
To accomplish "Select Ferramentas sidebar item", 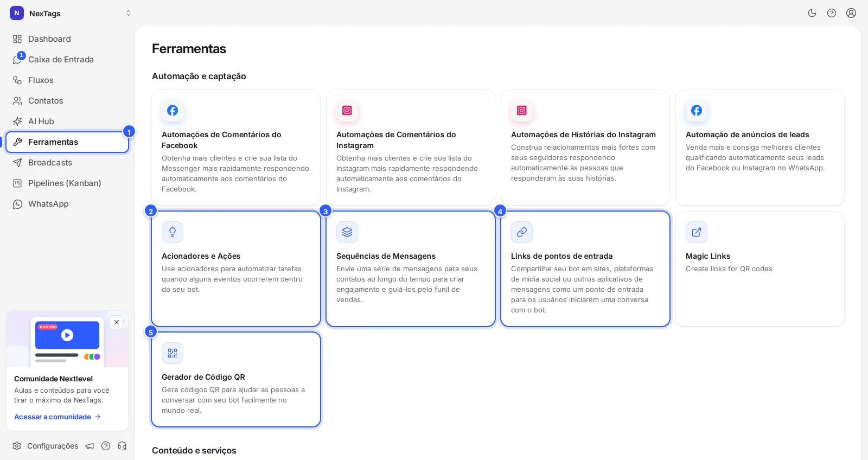I will [x=67, y=142].
